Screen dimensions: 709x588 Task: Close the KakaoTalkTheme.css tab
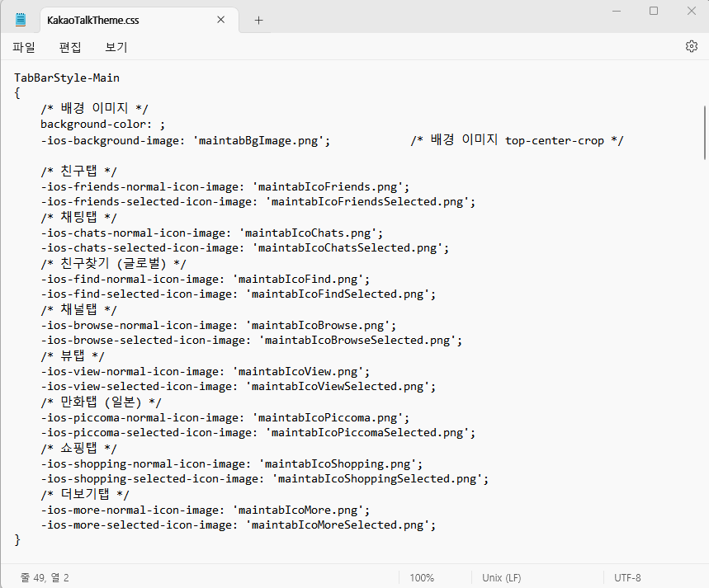[x=220, y=20]
